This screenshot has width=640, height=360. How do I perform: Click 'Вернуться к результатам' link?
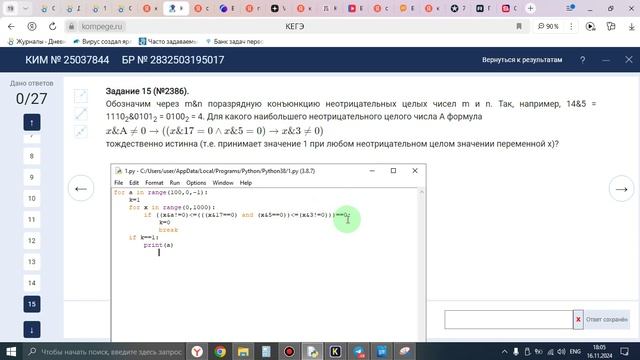[x=522, y=60]
